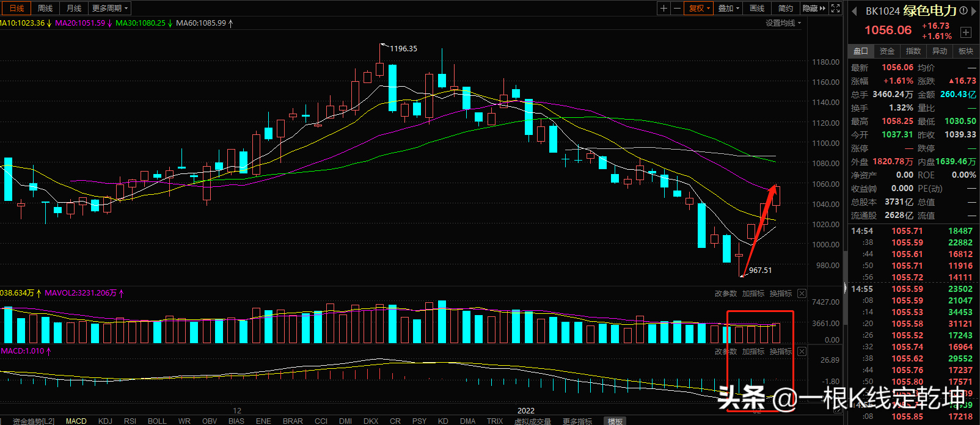Click 换指标 in volume panel
Screen dimensions: 980x425
781,294
